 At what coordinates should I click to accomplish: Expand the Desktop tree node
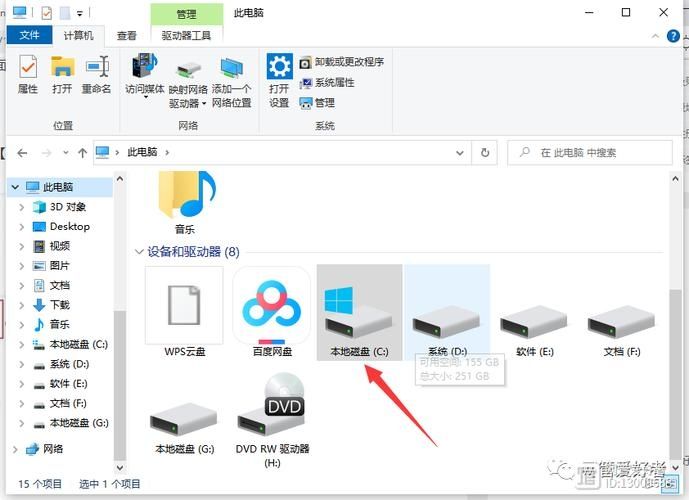point(21,227)
